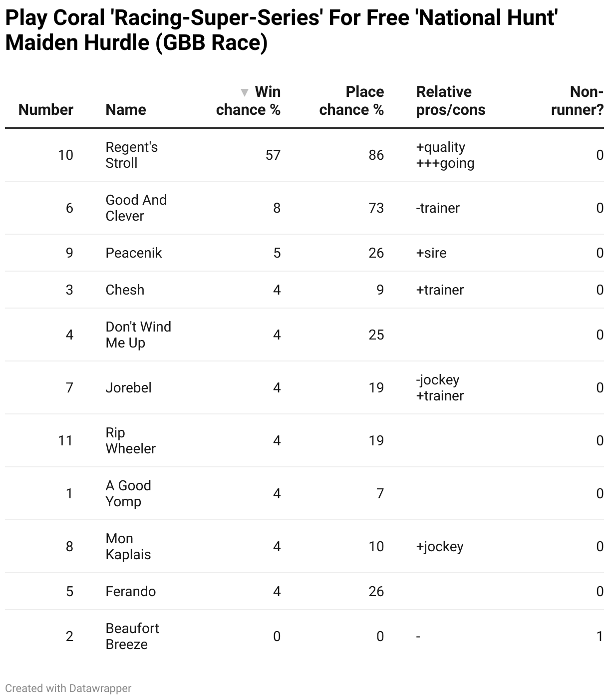Select the Regent's Stroll name cell

point(132,155)
